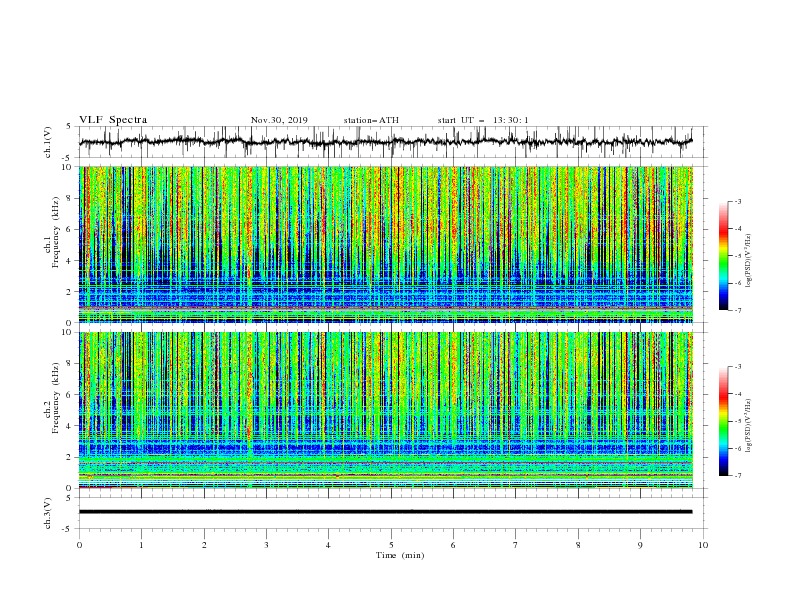
Task: Click the "2" kHz tick of ch.2 spectrogram
Action: point(70,457)
